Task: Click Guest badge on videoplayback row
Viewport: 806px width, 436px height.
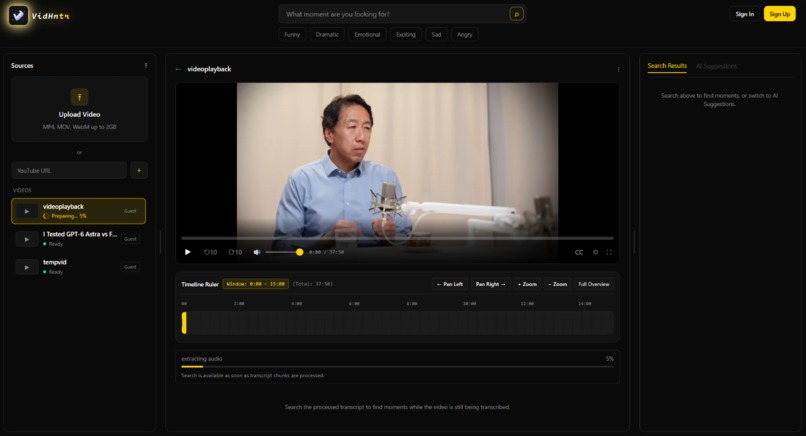Action: [x=130, y=211]
